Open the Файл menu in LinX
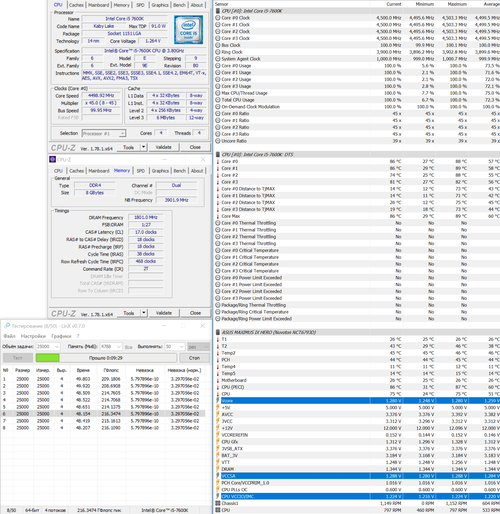500x514 pixels. [x=9, y=336]
